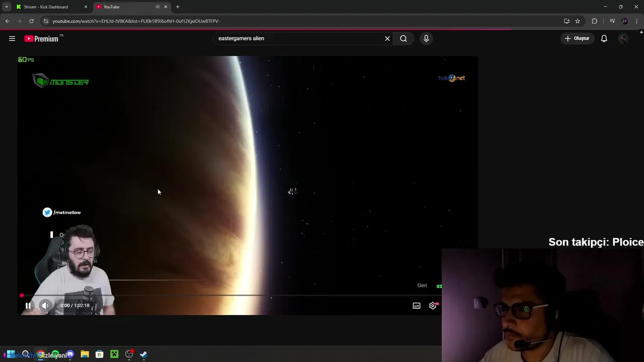Mute the YouTube tab audio indicator

click(157, 7)
